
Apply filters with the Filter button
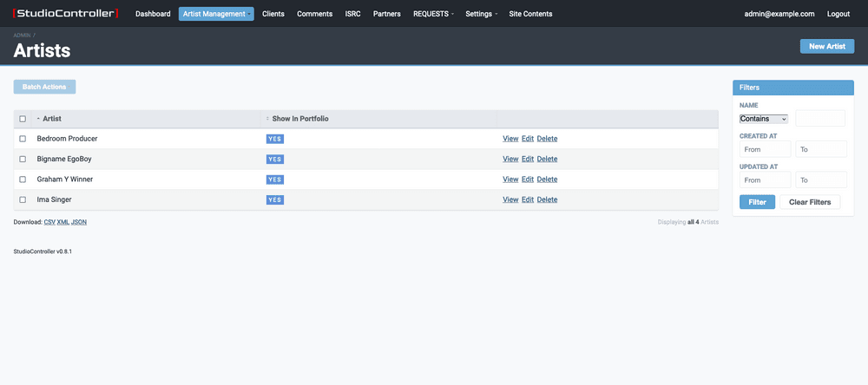[757, 202]
